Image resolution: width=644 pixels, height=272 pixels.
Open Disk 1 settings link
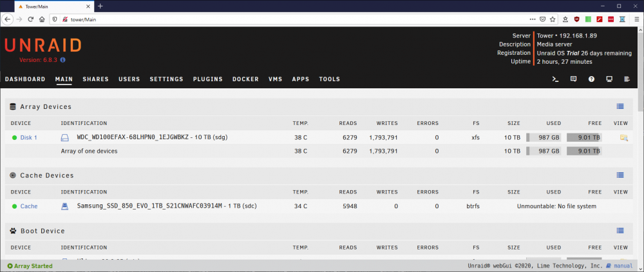pos(29,138)
